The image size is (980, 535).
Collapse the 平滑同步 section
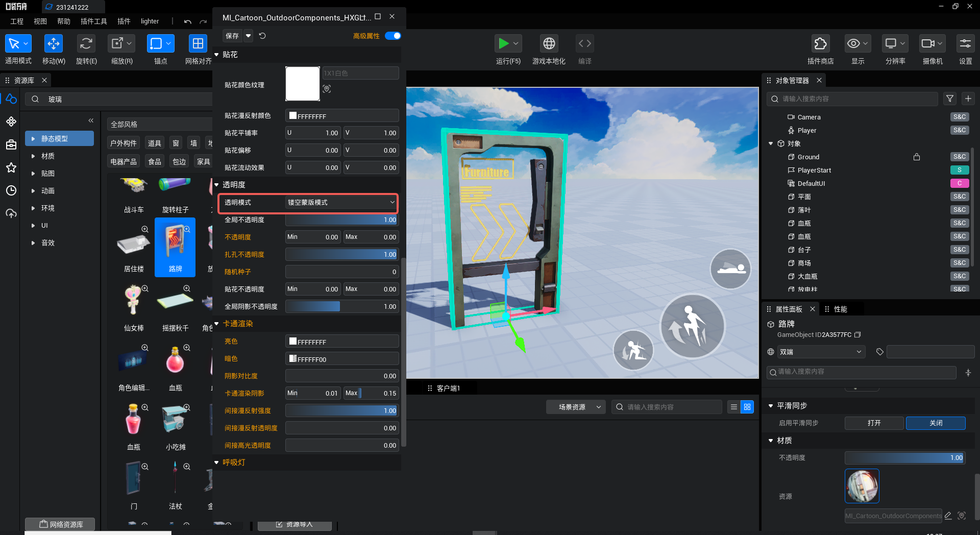pos(771,406)
